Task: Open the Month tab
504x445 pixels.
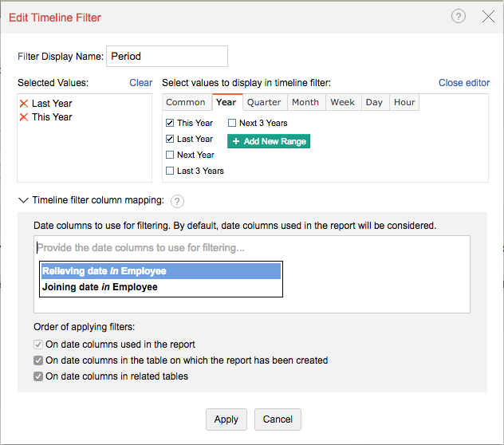Action: [x=305, y=102]
